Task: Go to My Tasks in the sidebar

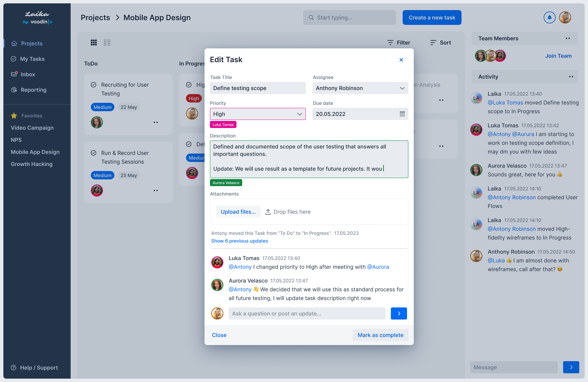Action: point(32,58)
